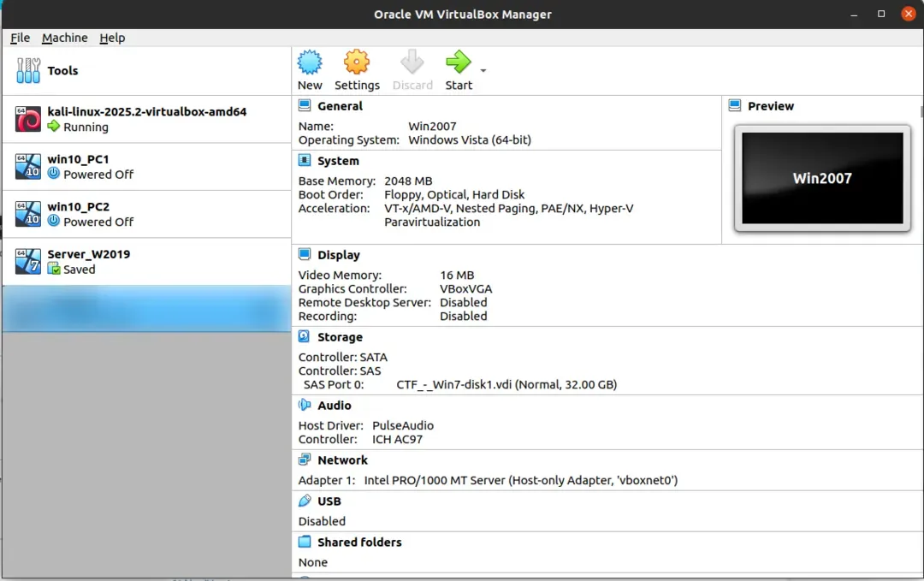Click the System section chip icon

[x=304, y=160]
